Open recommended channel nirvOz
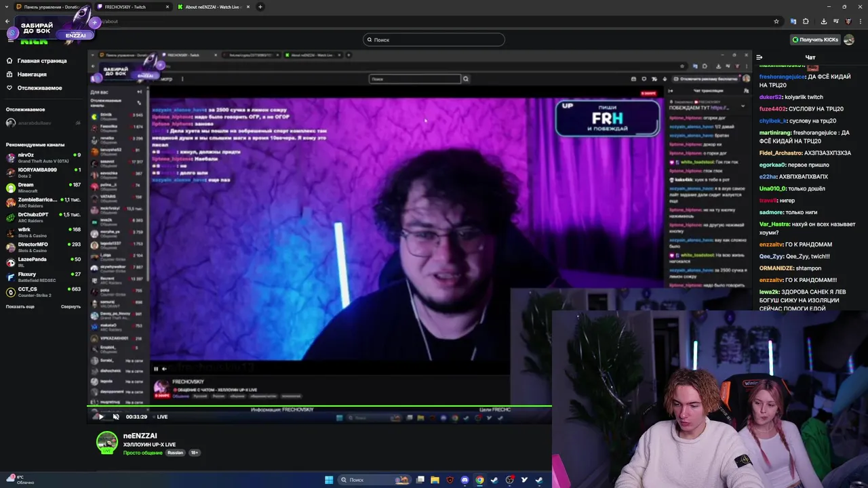Image resolution: width=868 pixels, height=488 pixels. pos(43,158)
